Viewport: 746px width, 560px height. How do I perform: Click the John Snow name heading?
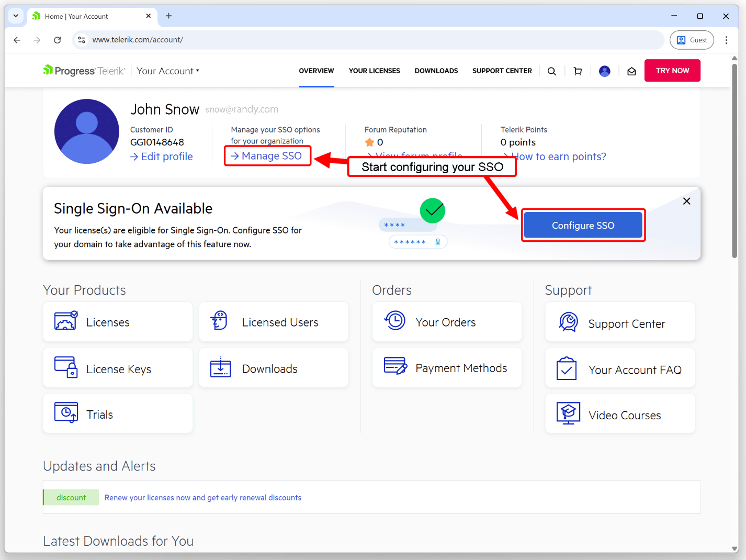[165, 109]
